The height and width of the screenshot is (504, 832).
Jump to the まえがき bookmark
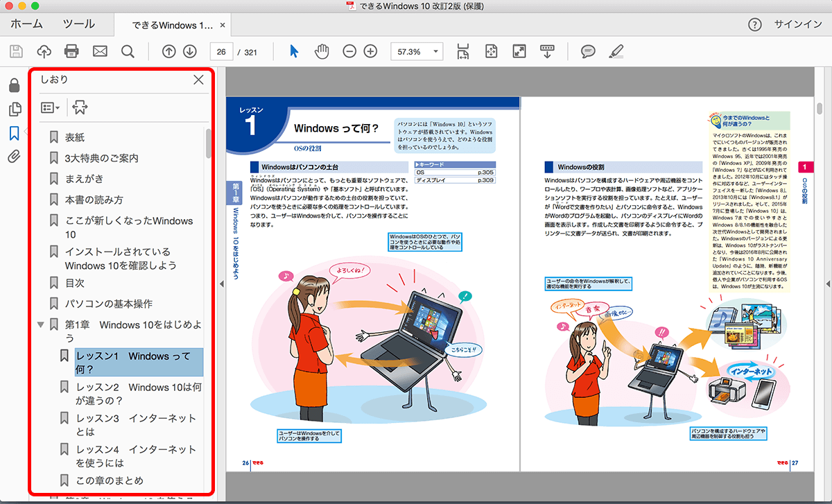(85, 179)
